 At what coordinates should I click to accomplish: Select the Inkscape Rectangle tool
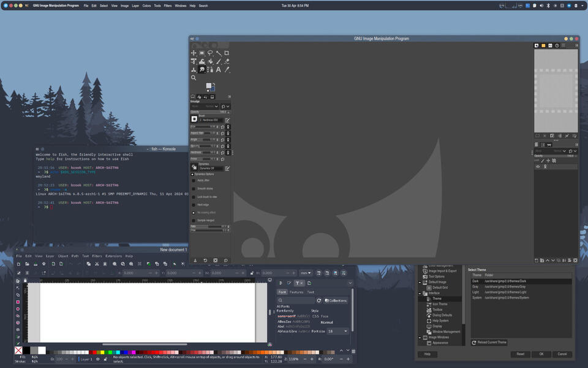click(x=18, y=302)
